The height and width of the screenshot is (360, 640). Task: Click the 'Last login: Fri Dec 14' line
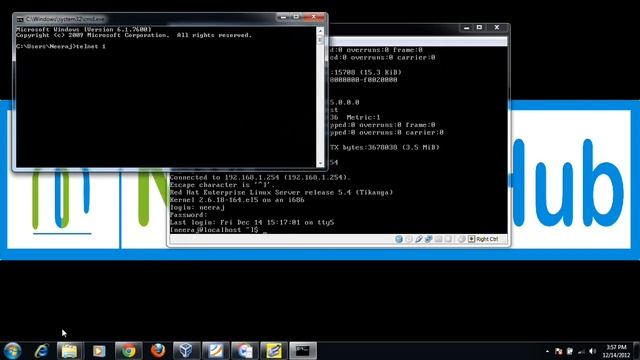(x=252, y=222)
